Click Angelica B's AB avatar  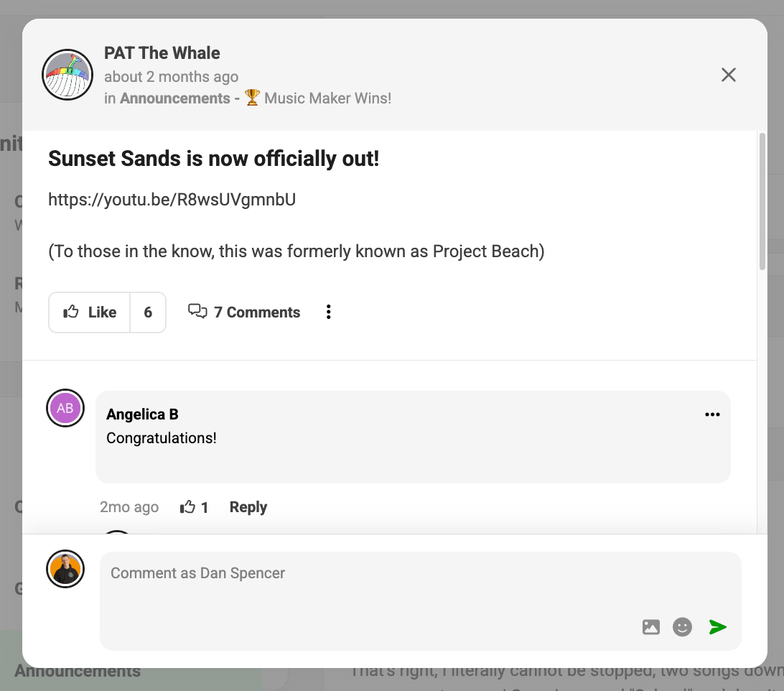tap(65, 409)
